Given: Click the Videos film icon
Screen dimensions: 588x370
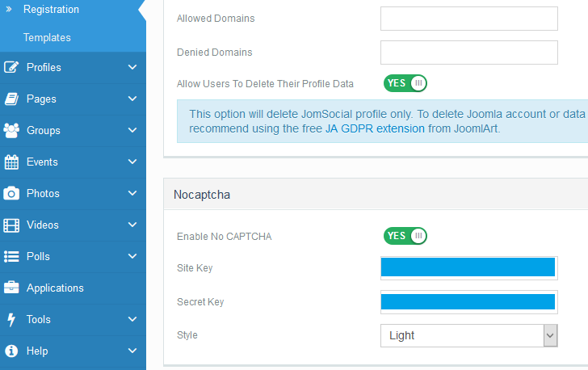Looking at the screenshot, I should 12,225.
